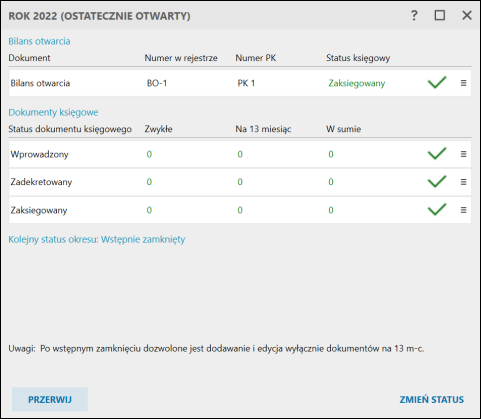481x419 pixels.
Task: Click Na 13 miesiąc count in Wprowadzony row
Action: pyautogui.click(x=240, y=154)
